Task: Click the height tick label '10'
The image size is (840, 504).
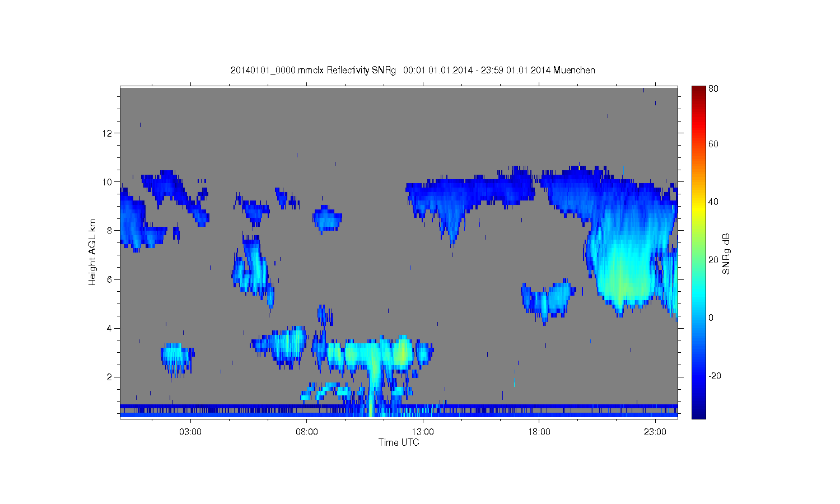Action: coord(108,182)
